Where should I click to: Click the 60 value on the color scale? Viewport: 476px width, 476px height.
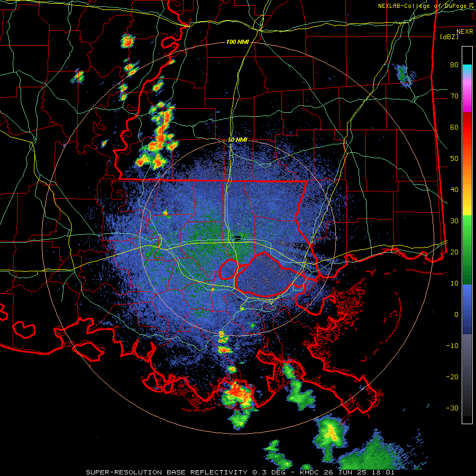pos(454,127)
